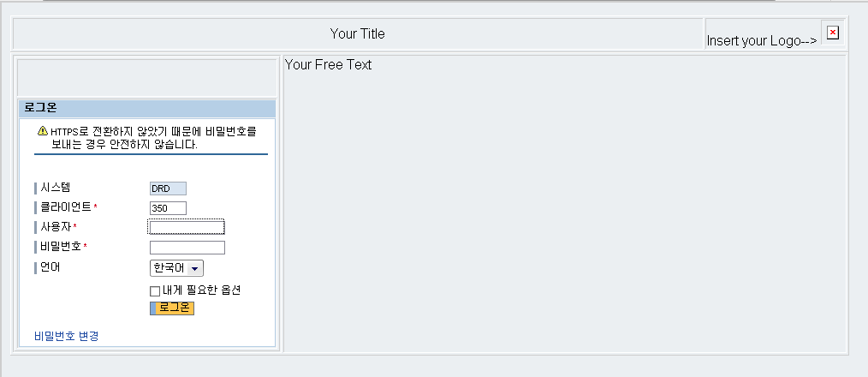Click the Your Title header text
The image size is (868, 377).
tap(358, 33)
